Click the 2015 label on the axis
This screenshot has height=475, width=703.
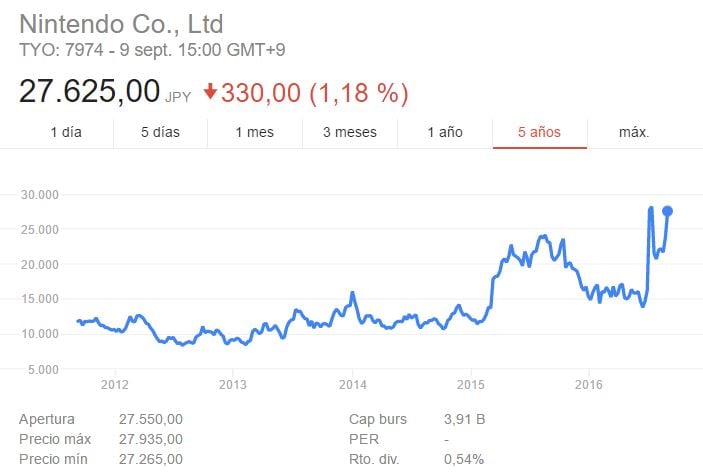470,384
